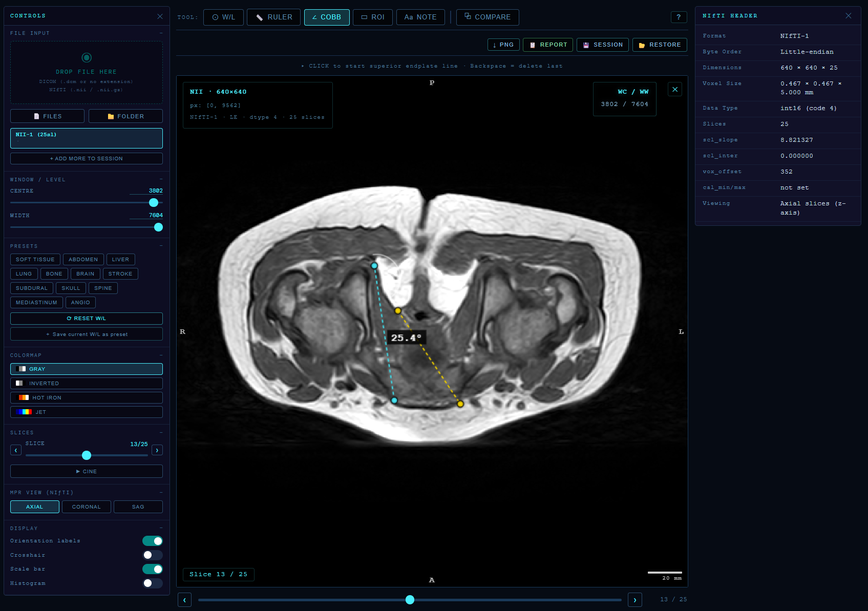Apply the Soft Tissue preset
Image resolution: width=868 pixels, height=611 pixels.
[x=35, y=260]
